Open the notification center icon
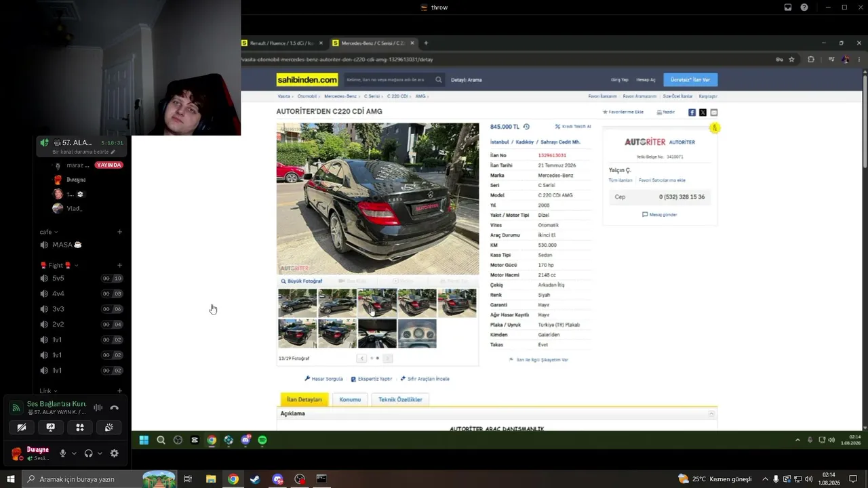 (x=854, y=479)
